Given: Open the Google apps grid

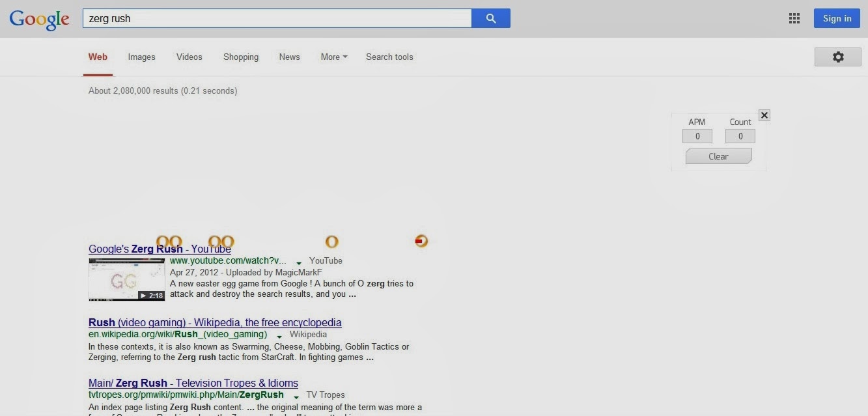Looking at the screenshot, I should pos(794,18).
